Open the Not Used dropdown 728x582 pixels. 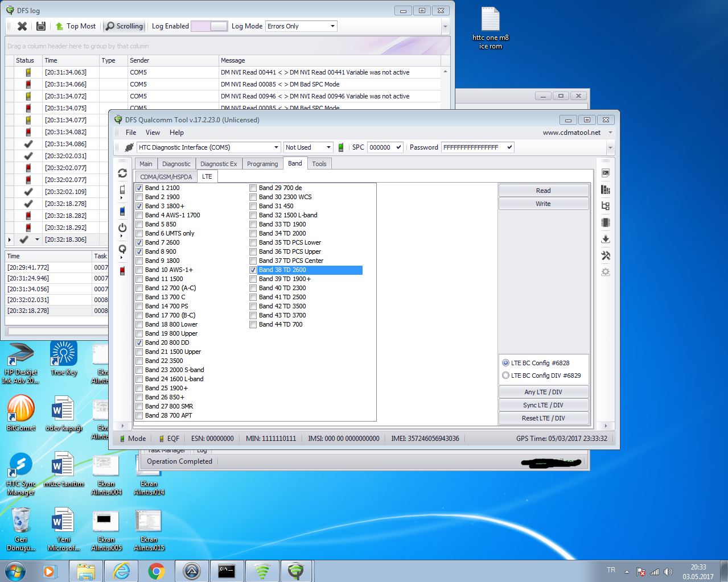pos(308,147)
